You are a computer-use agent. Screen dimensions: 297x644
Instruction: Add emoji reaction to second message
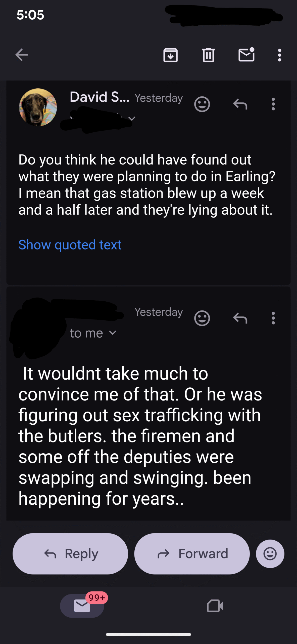click(x=202, y=318)
